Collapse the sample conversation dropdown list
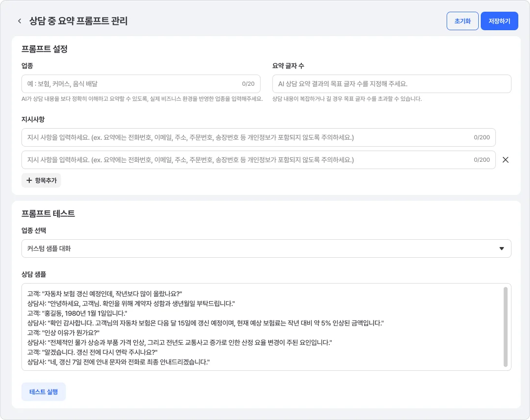 click(x=266, y=248)
